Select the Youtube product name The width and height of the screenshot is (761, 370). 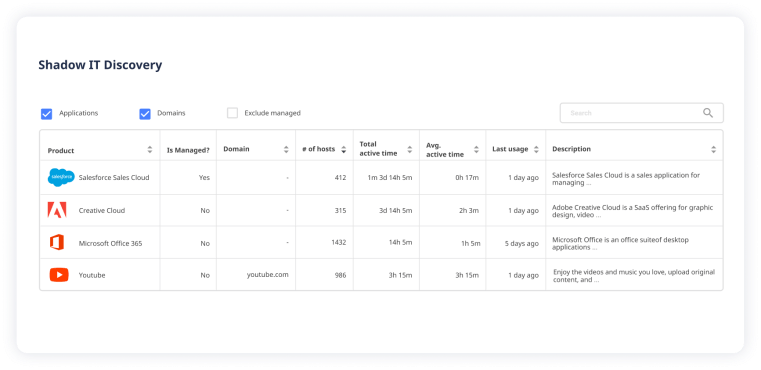[x=92, y=275]
